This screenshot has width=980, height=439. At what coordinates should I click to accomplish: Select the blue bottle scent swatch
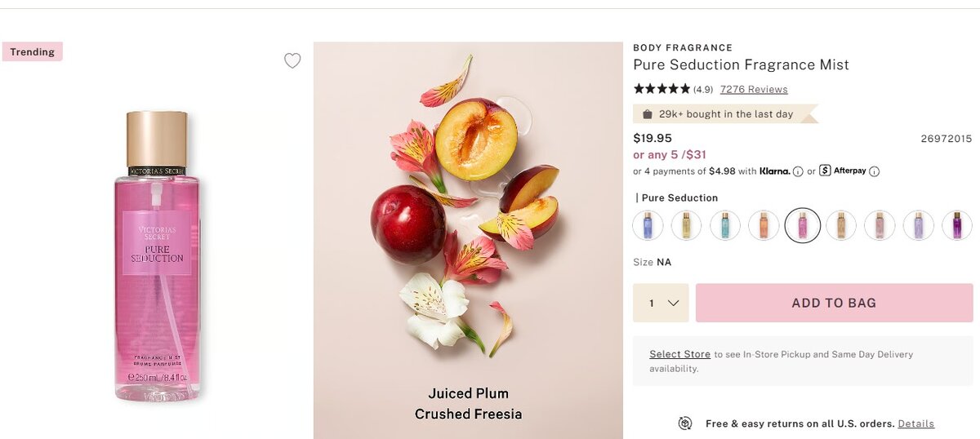tap(648, 225)
